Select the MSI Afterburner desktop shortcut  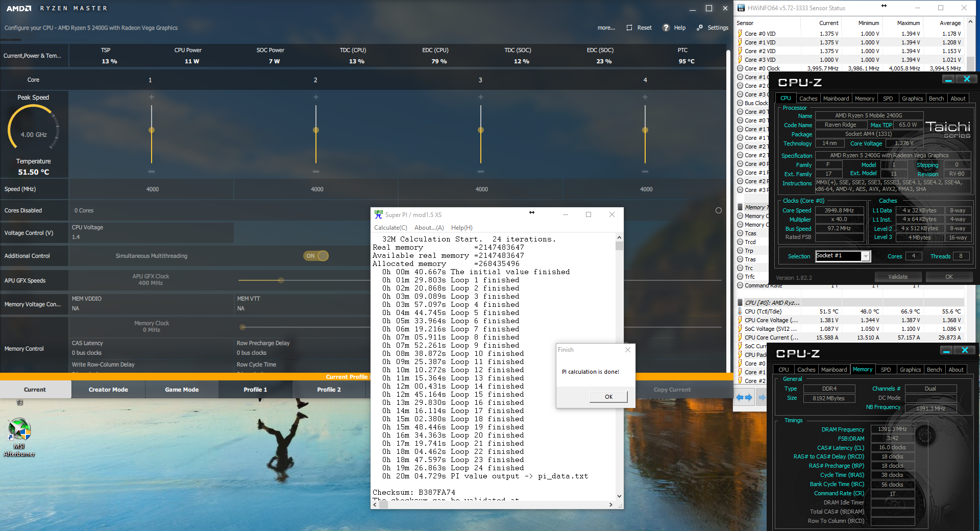tap(19, 437)
